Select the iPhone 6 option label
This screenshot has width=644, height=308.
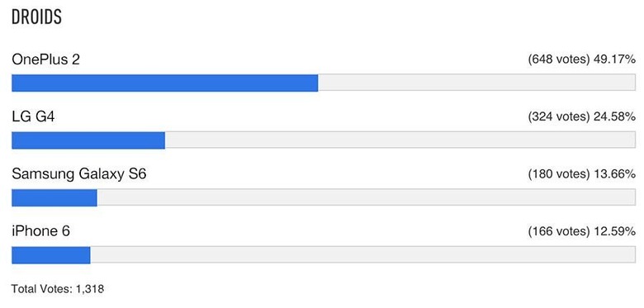click(x=40, y=231)
